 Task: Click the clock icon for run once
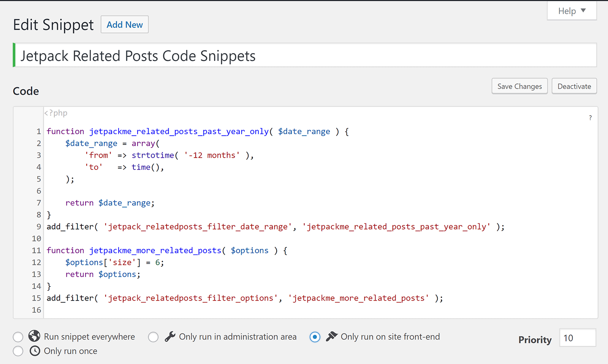coord(35,351)
